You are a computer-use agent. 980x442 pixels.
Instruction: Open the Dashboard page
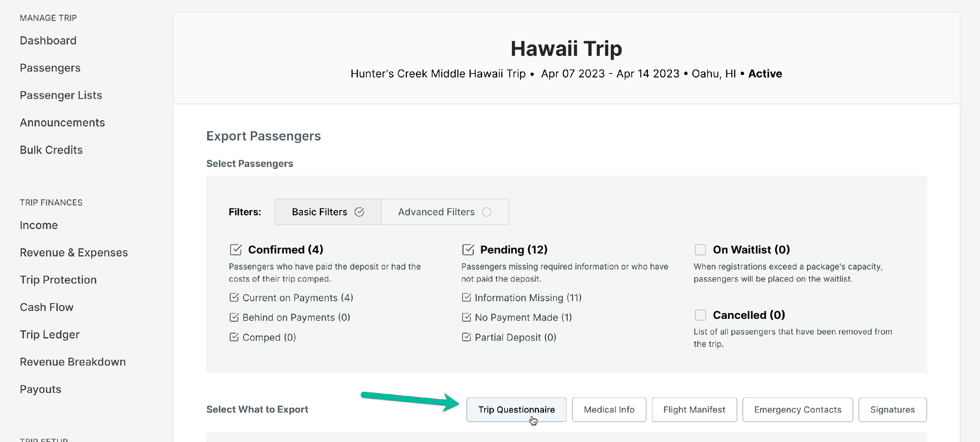pyautogui.click(x=48, y=40)
